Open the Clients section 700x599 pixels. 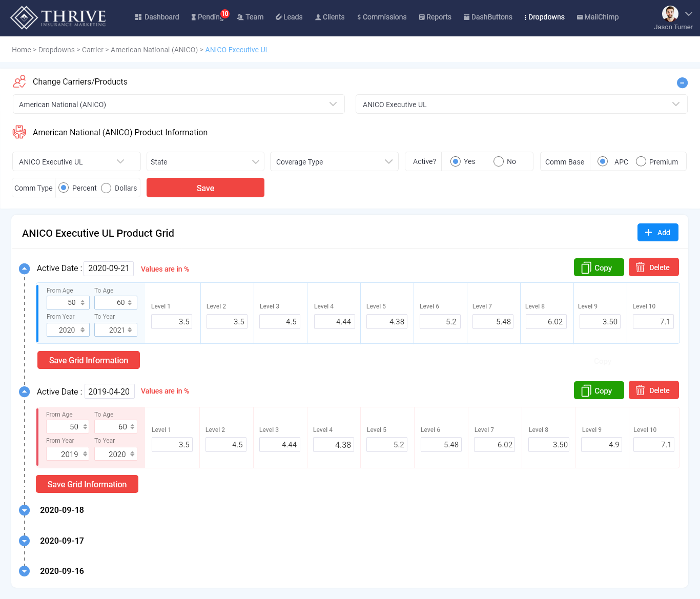(x=330, y=17)
